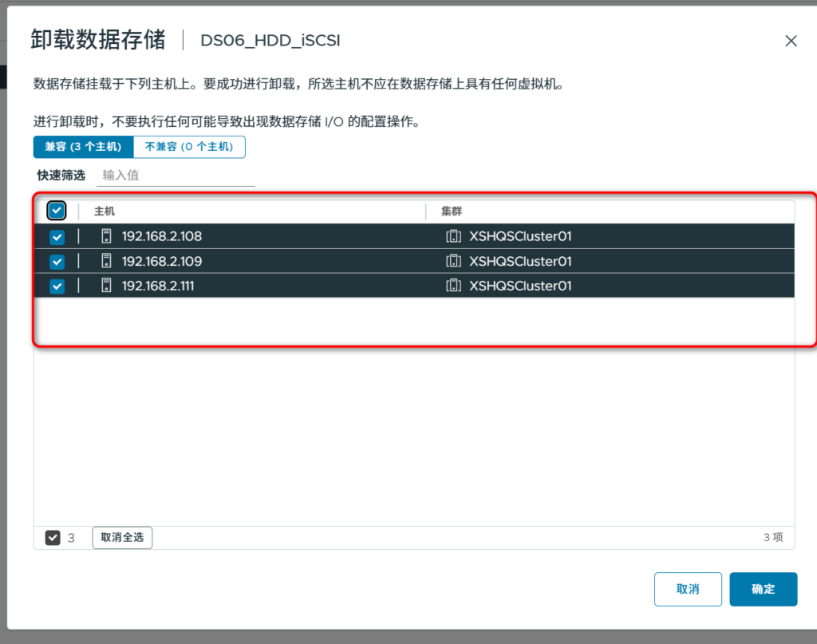Click host icon next to 192.168.2.109

(106, 261)
